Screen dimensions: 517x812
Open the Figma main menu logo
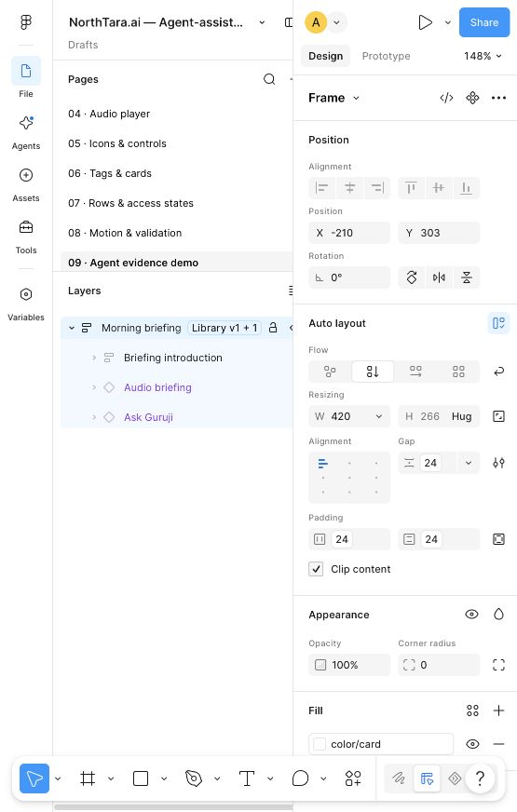coord(26,21)
